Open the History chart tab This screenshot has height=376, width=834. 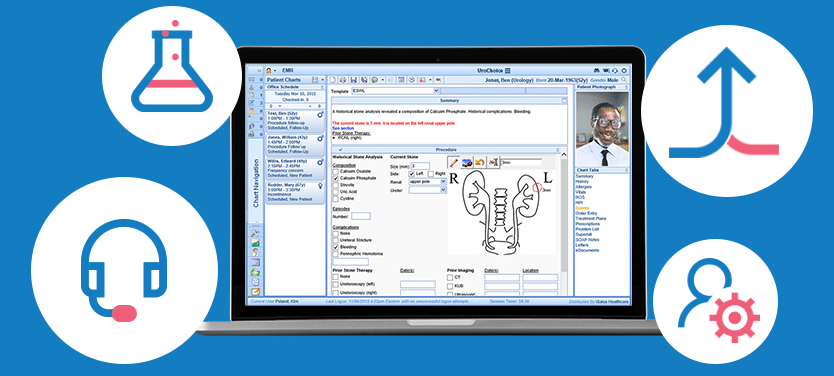[583, 181]
